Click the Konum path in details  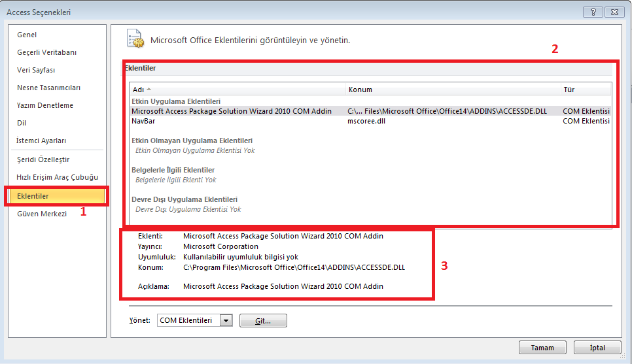294,267
